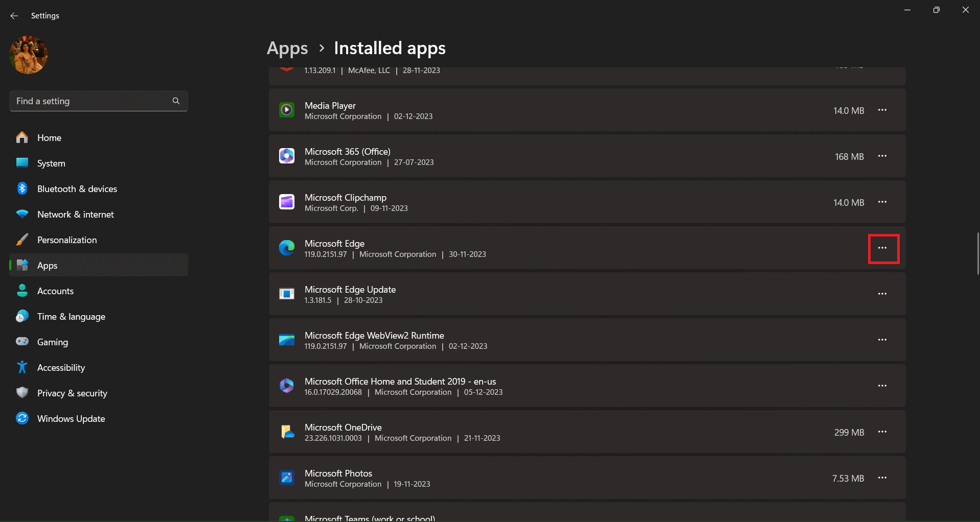Click the 299 MB size value

[x=849, y=433]
